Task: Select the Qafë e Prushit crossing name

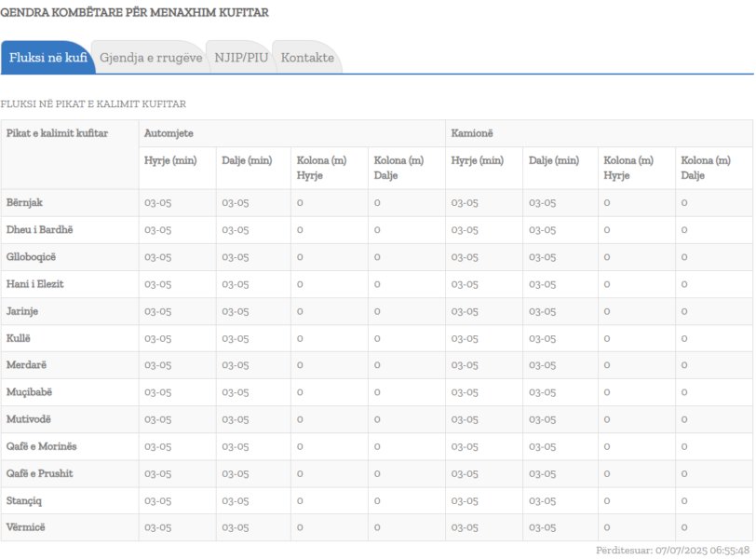Action: point(40,473)
